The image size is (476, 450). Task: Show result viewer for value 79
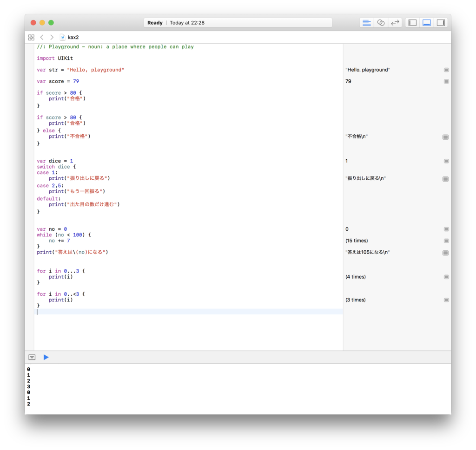tap(446, 81)
